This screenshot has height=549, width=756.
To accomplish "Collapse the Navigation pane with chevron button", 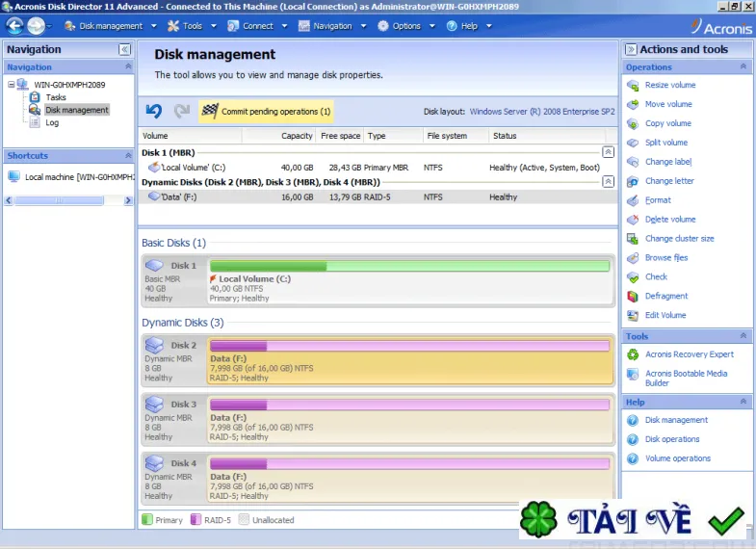I will point(124,49).
